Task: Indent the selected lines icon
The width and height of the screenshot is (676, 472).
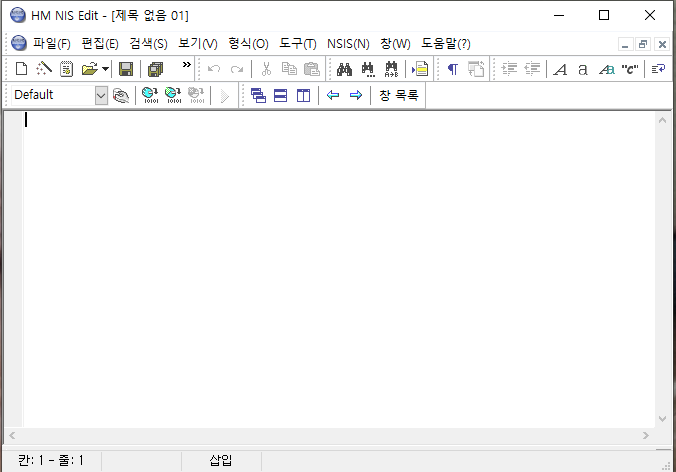Action: click(509, 69)
